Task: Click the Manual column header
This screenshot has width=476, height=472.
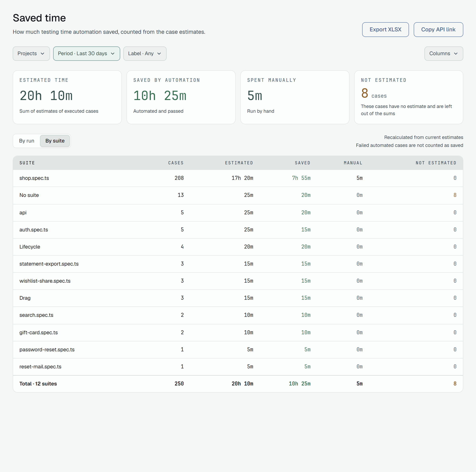Action: coord(353,163)
